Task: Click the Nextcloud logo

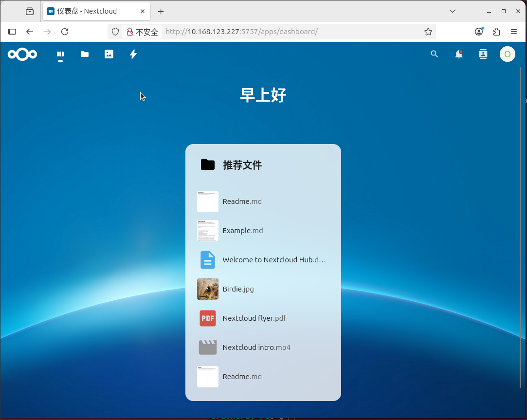Action: tap(22, 54)
